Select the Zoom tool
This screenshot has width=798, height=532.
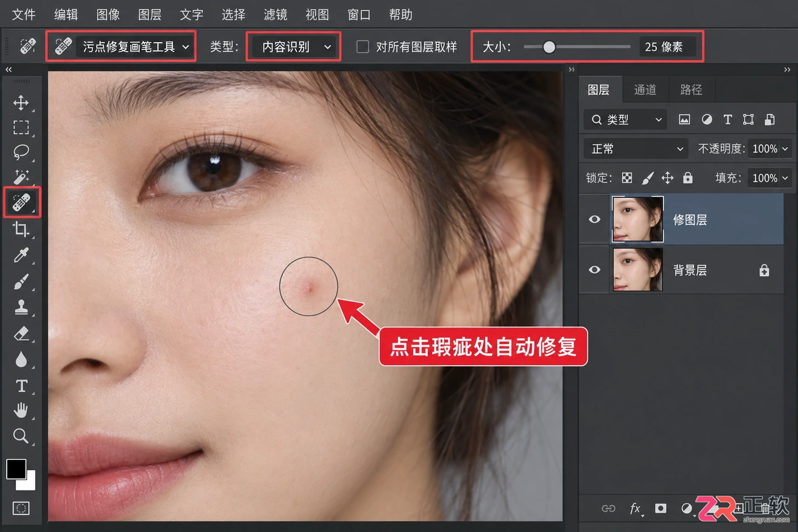click(x=21, y=436)
